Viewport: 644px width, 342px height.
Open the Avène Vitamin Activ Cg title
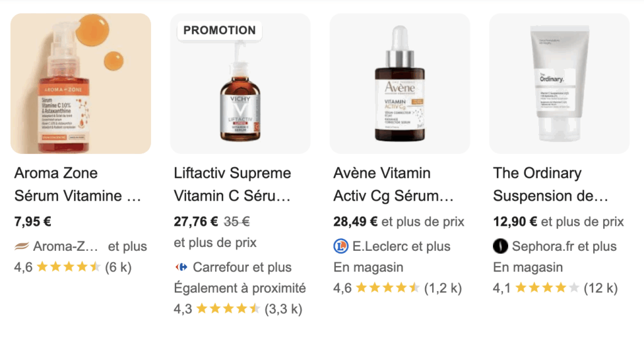(x=393, y=184)
